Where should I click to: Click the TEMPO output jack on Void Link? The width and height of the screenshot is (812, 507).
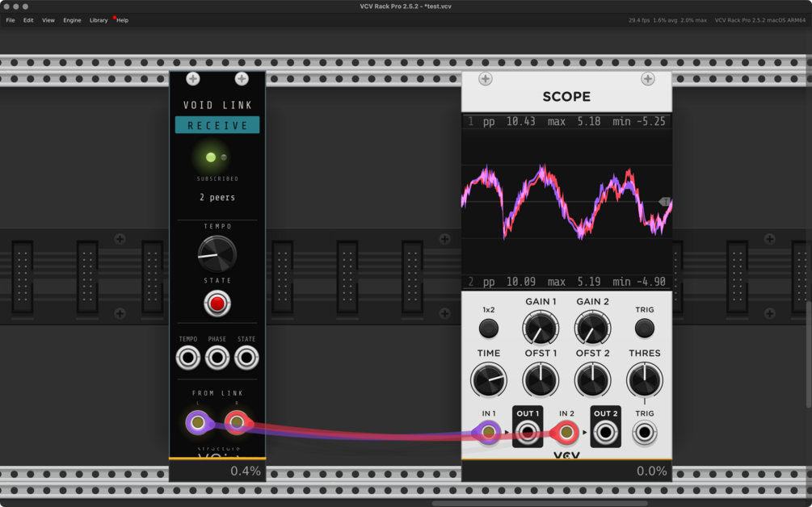(188, 358)
